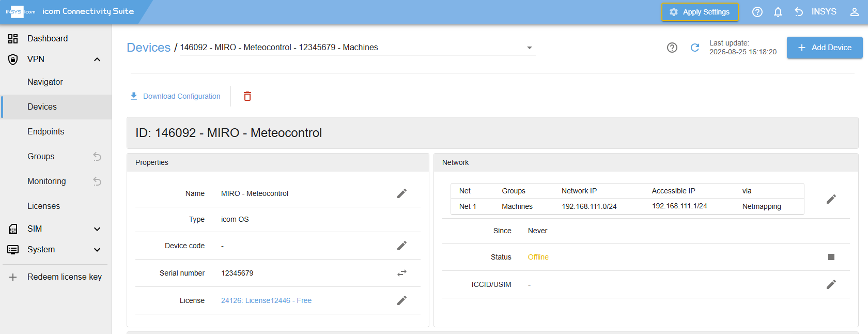Click serial number 12345679
The height and width of the screenshot is (334, 868).
[x=237, y=273]
